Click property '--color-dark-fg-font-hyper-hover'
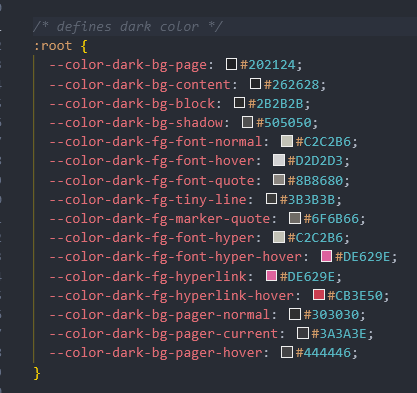417x393 pixels. (x=176, y=257)
